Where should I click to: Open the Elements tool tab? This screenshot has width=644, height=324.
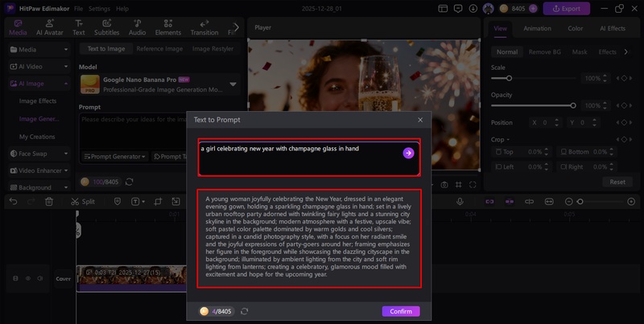click(x=168, y=28)
